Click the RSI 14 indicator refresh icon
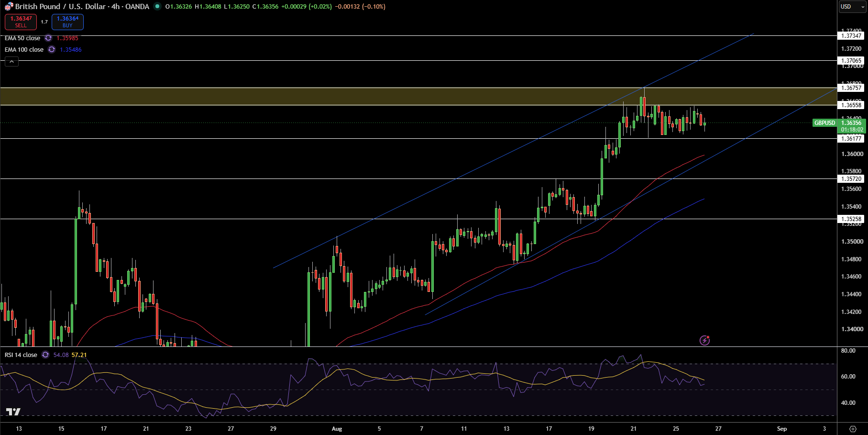This screenshot has height=435, width=868. 45,355
